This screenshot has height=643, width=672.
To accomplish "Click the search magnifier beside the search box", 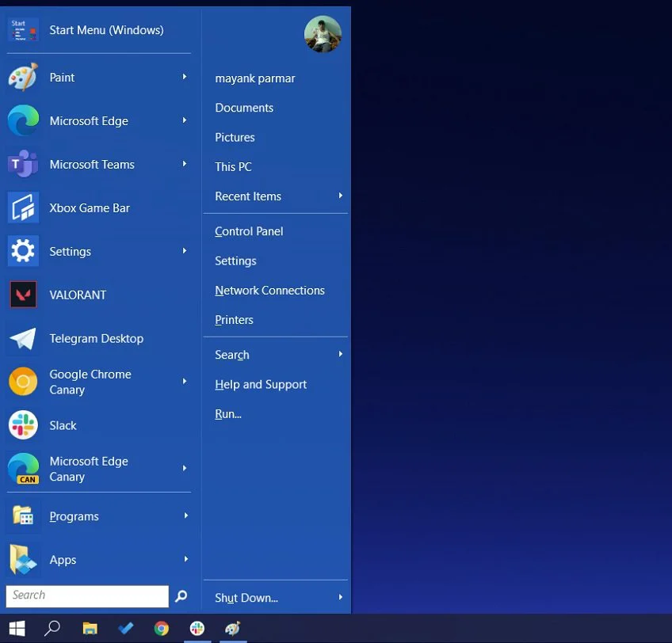I will click(181, 596).
